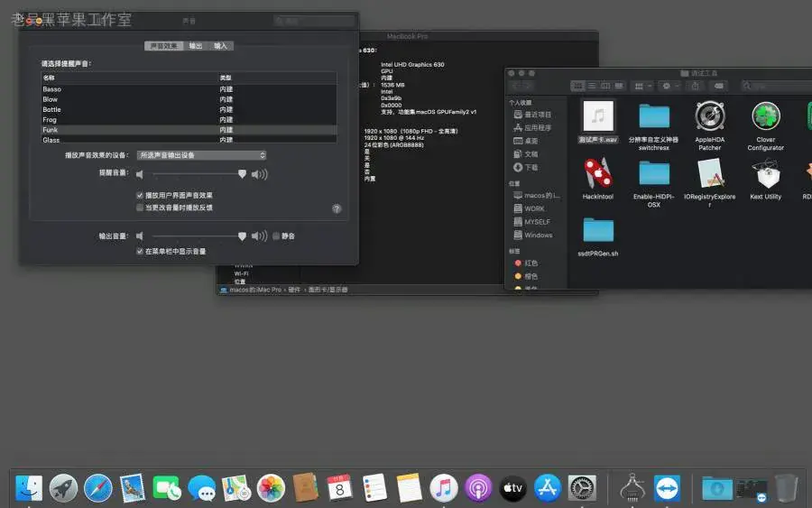Open Hackintool app in Finder window
This screenshot has width=812, height=508.
pyautogui.click(x=598, y=173)
